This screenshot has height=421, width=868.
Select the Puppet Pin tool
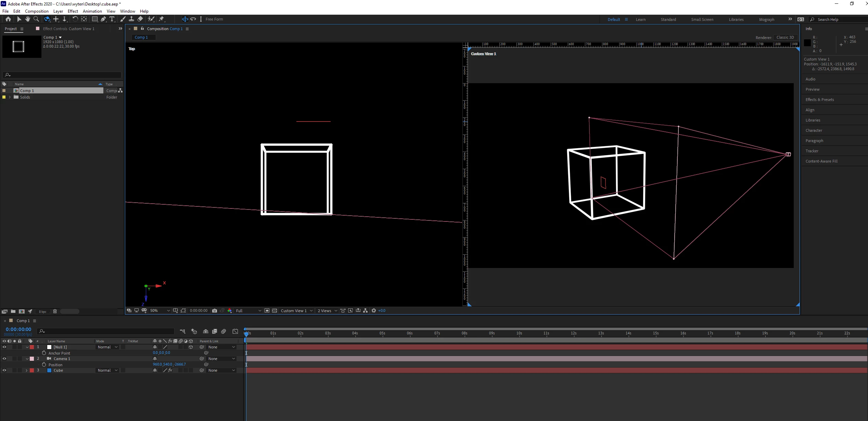[x=162, y=19]
